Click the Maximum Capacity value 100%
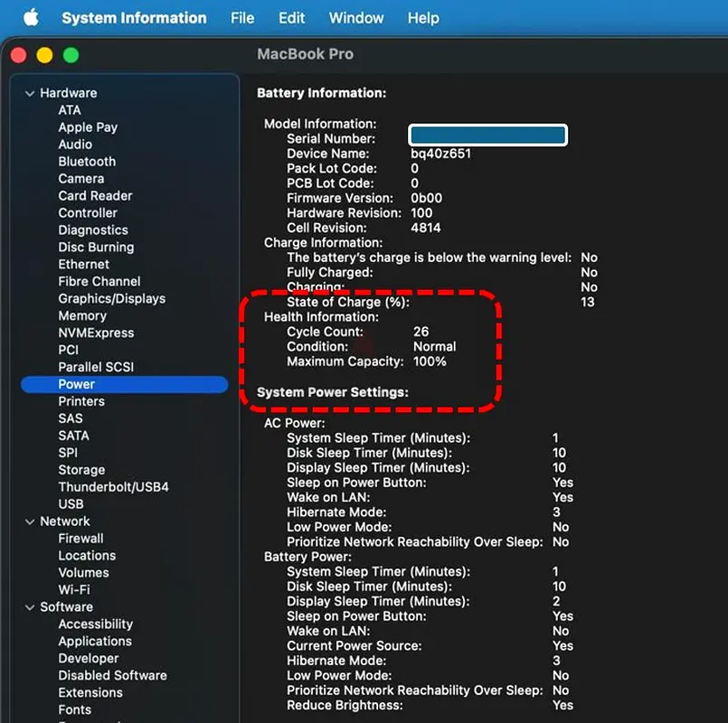Screen dimensions: 728x723 tap(430, 361)
